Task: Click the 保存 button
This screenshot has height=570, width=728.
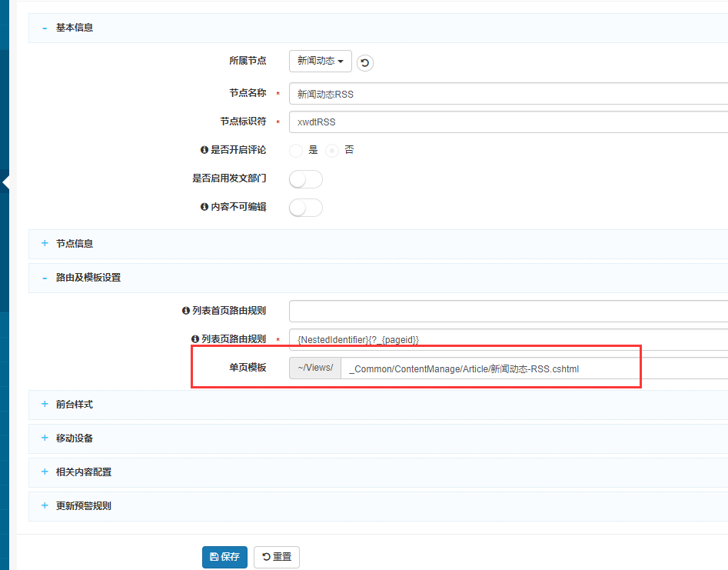Action: click(224, 557)
